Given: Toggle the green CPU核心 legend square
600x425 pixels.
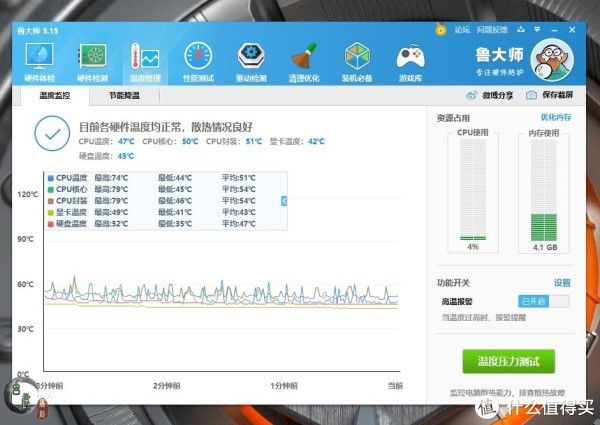Looking at the screenshot, I should coord(50,189).
